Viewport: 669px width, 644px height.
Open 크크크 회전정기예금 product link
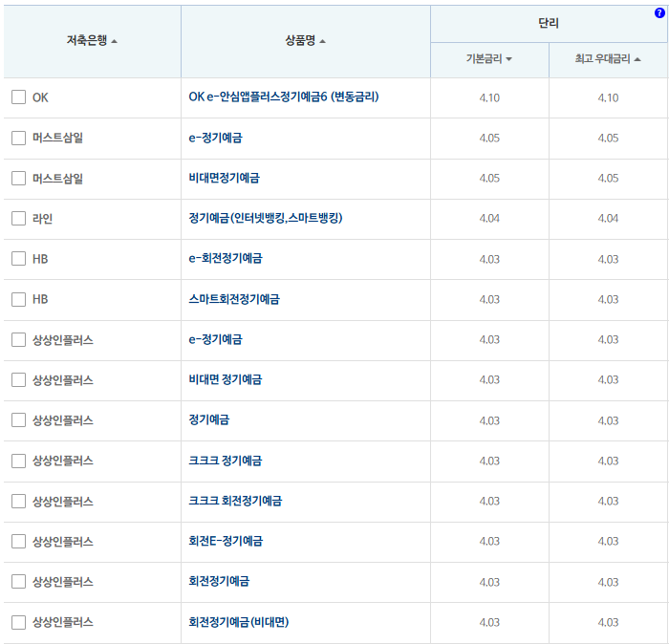[x=235, y=501]
